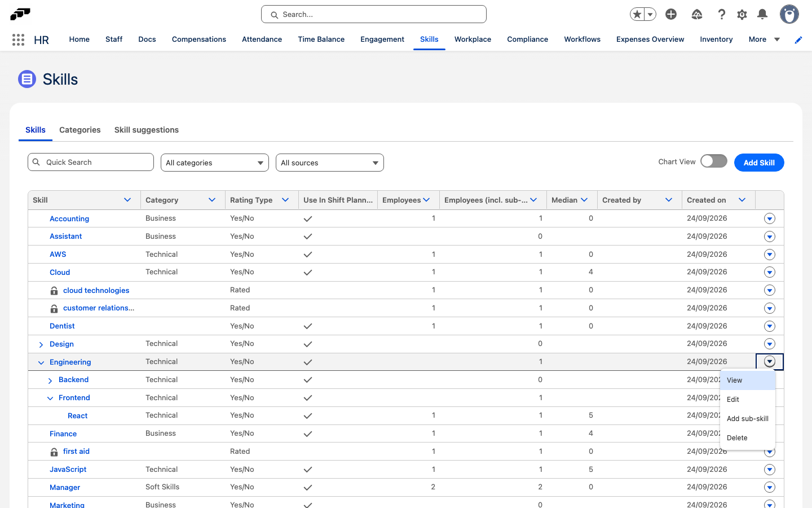Click the favorites star icon

coord(637,14)
